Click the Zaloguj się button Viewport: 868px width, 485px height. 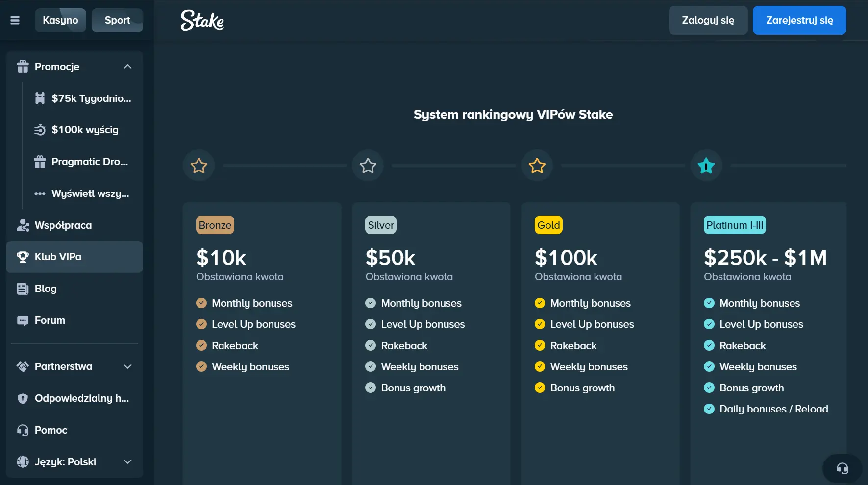pyautogui.click(x=708, y=20)
